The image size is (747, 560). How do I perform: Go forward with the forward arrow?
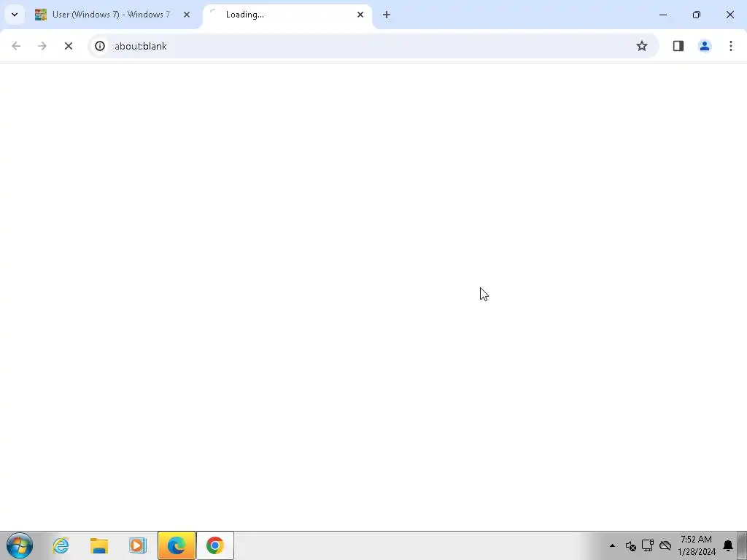click(x=42, y=46)
